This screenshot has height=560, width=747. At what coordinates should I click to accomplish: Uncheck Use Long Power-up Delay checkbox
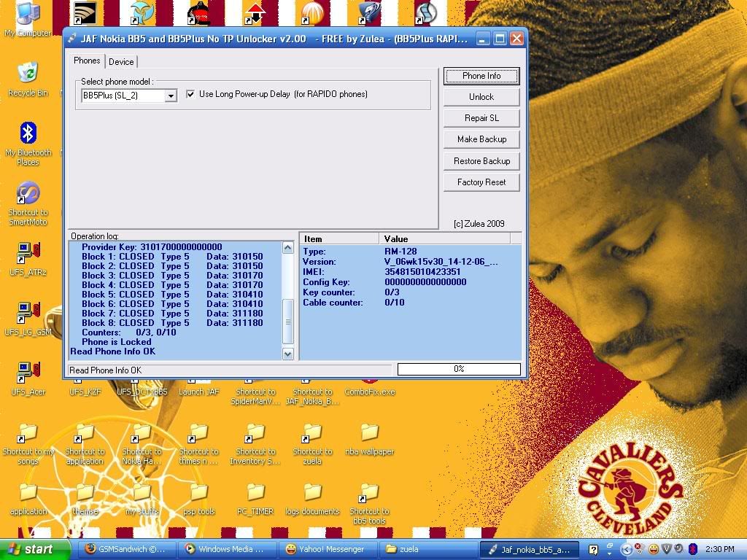190,94
